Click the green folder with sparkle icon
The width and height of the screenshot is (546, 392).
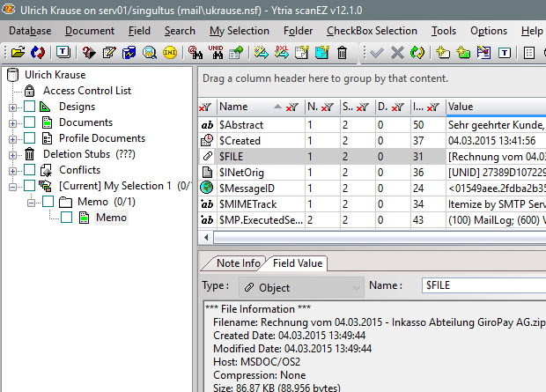click(x=463, y=53)
